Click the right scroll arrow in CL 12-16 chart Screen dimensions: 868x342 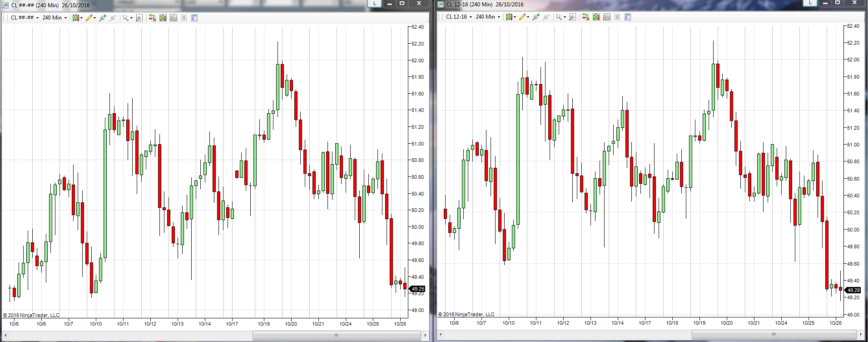pyautogui.click(x=862, y=334)
